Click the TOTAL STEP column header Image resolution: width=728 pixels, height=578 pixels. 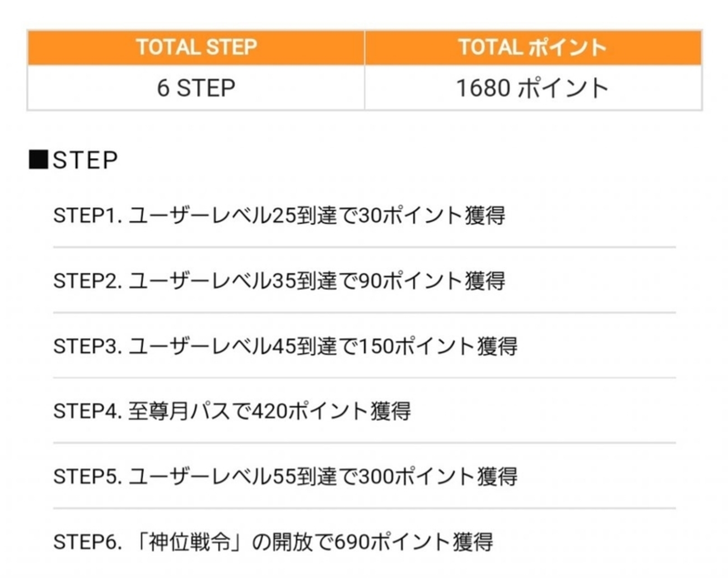(196, 48)
